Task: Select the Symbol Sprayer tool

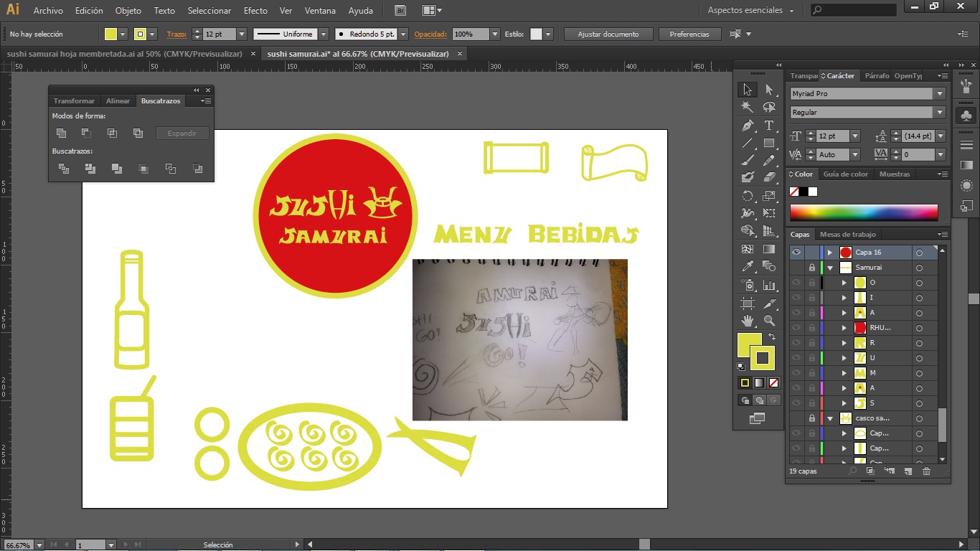Action: click(748, 285)
